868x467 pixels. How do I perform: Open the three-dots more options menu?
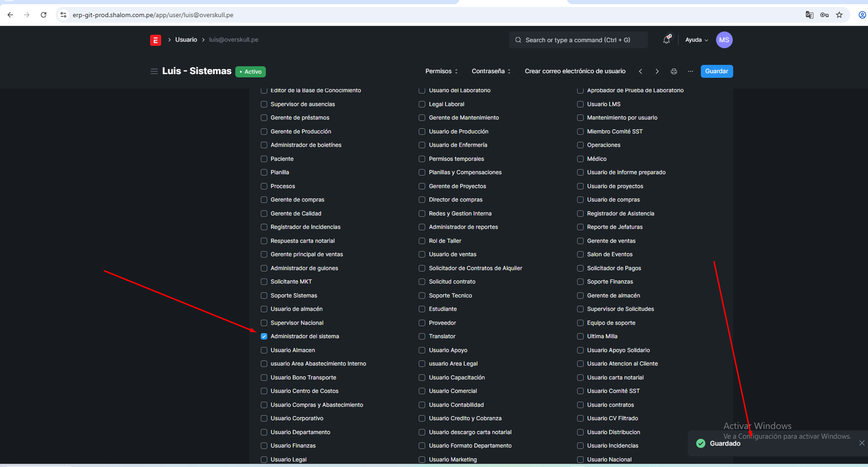tap(691, 71)
